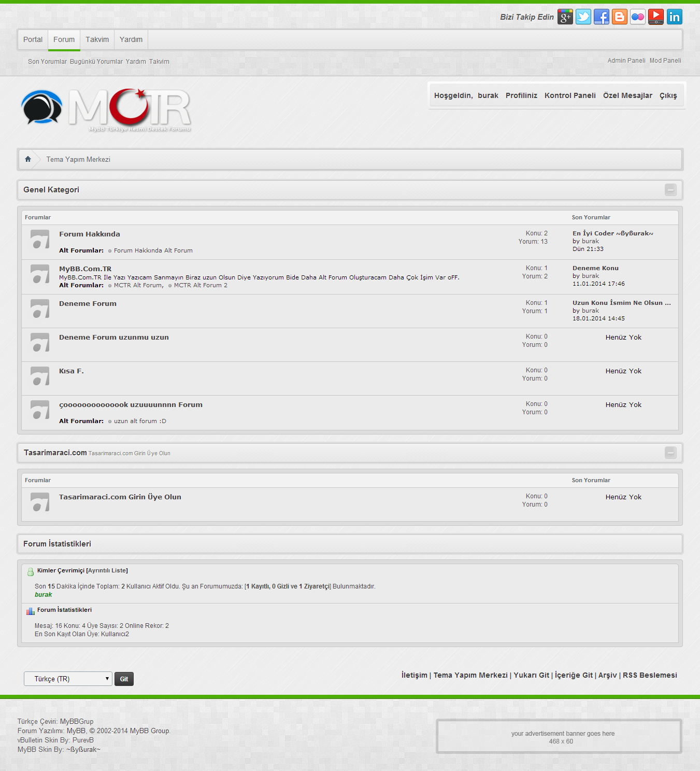700x771 pixels.
Task: Select the Takvim tab
Action: 97,39
